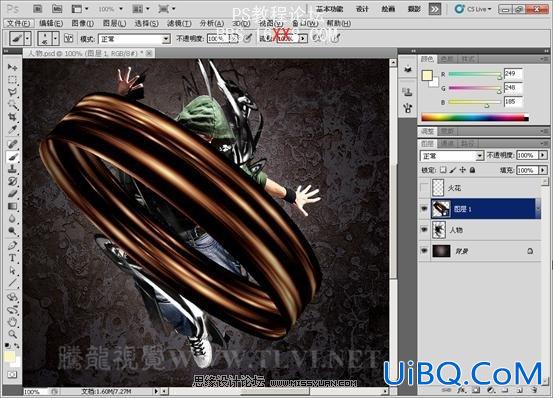Select the Eraser tool
Screen dimensions: 553x398
[x=12, y=194]
